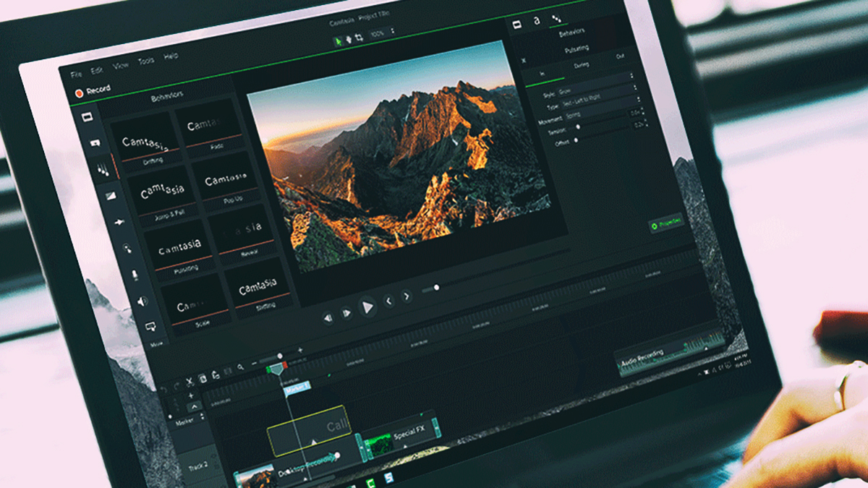The width and height of the screenshot is (868, 488).
Task: Click the Visual Effects sidebar icon
Action: (x=111, y=194)
